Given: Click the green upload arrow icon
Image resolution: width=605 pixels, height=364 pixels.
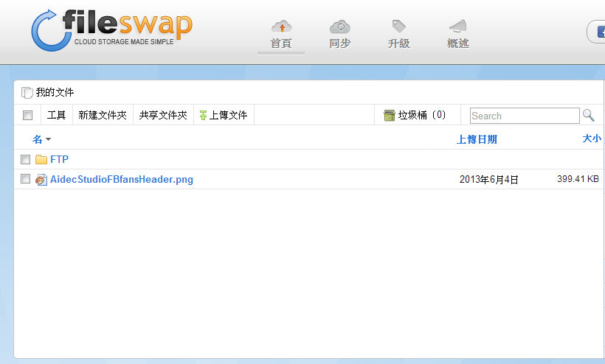Looking at the screenshot, I should (x=203, y=115).
